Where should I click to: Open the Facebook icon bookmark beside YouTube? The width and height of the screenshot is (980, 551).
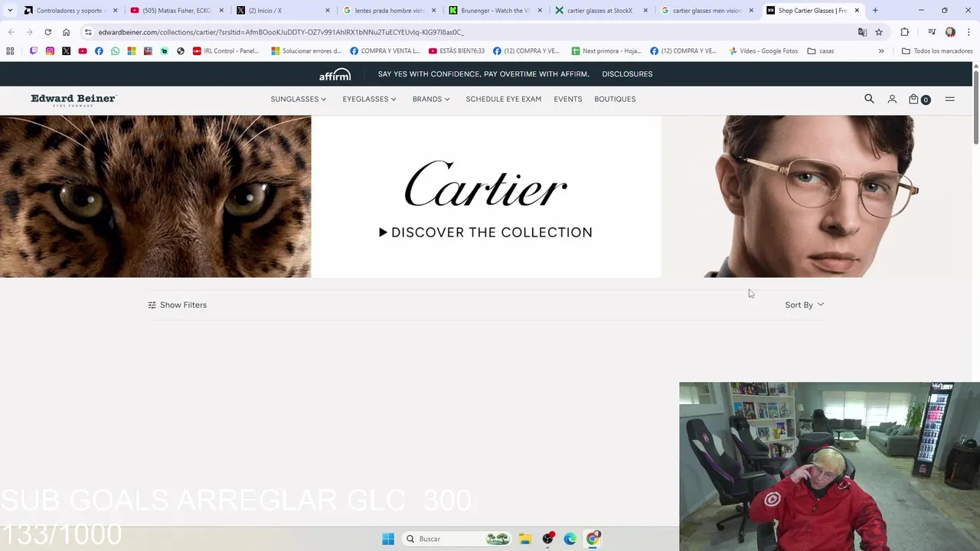coord(99,51)
